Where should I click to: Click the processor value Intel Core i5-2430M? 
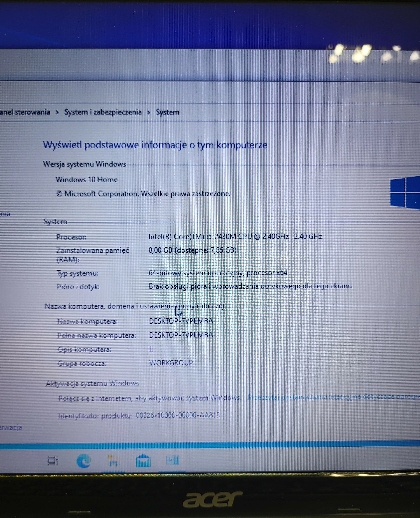tap(235, 236)
